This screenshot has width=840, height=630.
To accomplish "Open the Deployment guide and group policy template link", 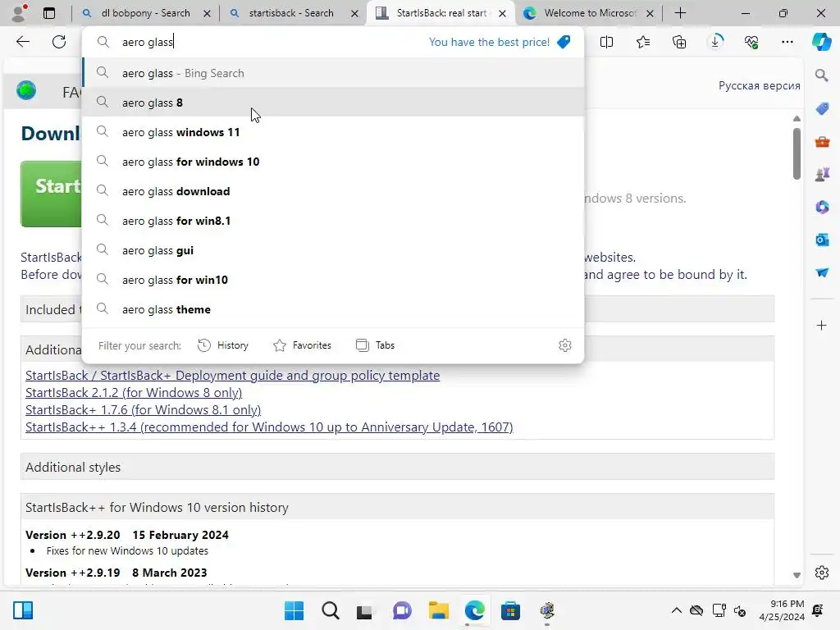I will click(232, 376).
